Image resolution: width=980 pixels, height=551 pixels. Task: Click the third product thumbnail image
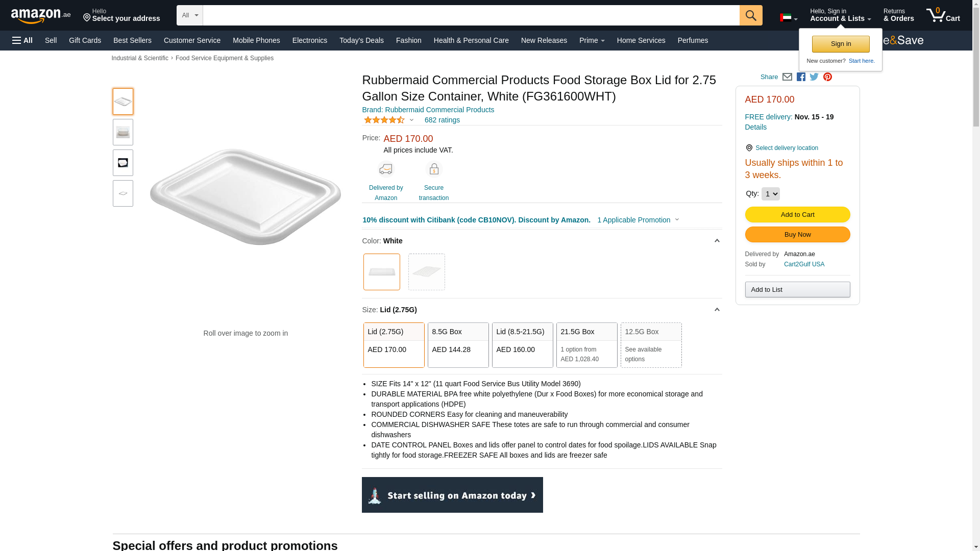[x=123, y=163]
